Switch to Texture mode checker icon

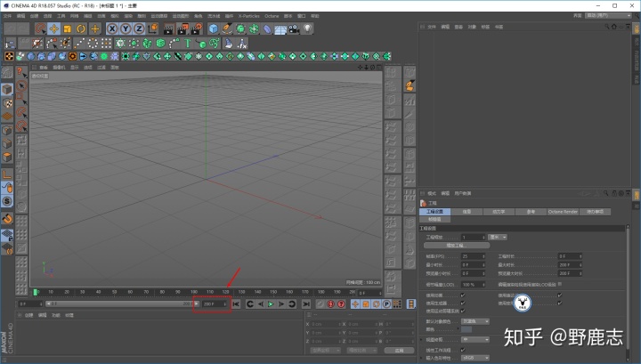pos(7,102)
